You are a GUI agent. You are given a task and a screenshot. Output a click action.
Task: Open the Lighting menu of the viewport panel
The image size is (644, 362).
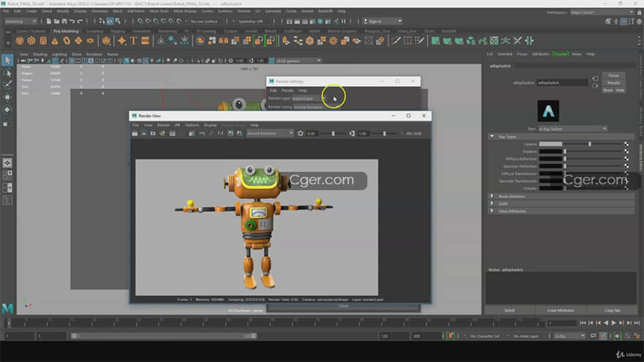pyautogui.click(x=59, y=54)
